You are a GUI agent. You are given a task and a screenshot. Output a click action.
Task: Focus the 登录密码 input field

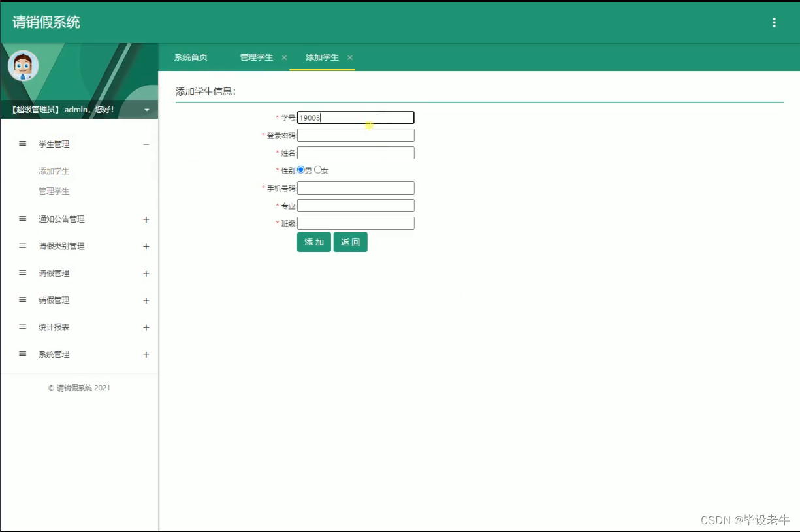[x=356, y=135]
